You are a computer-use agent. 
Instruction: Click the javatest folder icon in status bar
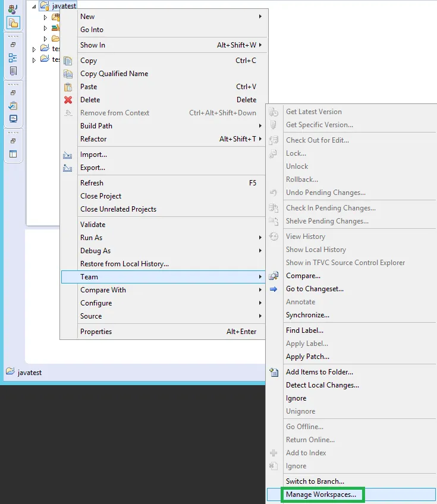click(x=10, y=371)
